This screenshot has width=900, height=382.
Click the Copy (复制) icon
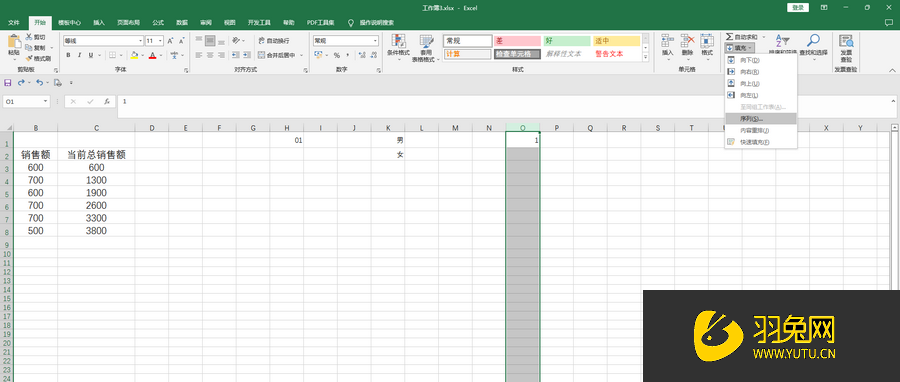(x=29, y=48)
